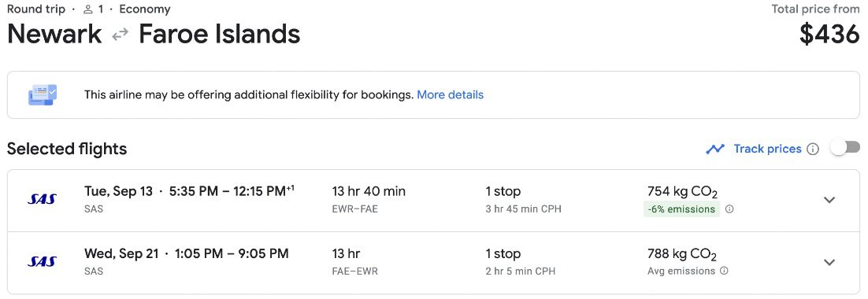Expand the Tue, Sep 13 flight details
The image size is (868, 299).
pyautogui.click(x=829, y=200)
